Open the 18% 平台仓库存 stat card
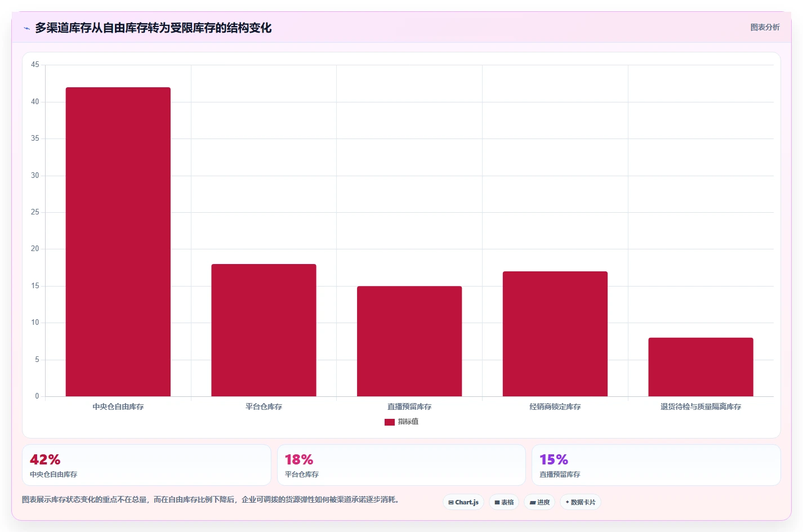 click(401, 465)
